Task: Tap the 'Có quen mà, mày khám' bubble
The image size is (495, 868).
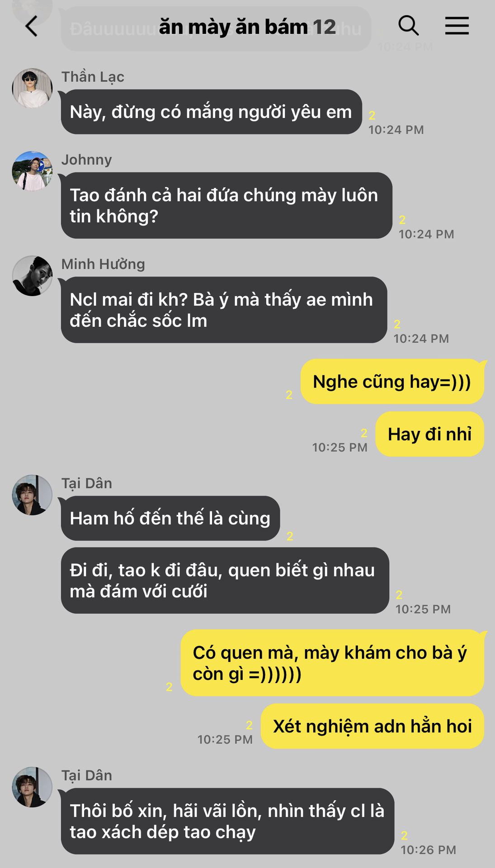Action: (x=332, y=663)
